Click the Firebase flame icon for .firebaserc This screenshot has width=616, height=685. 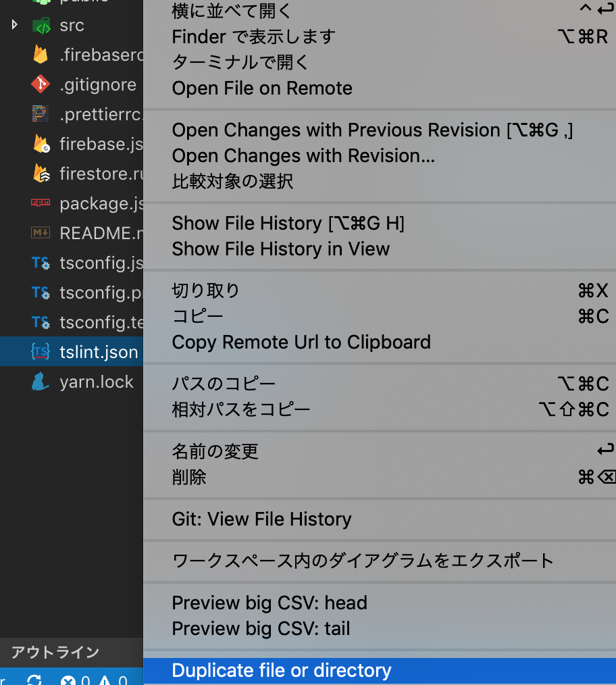(41, 55)
